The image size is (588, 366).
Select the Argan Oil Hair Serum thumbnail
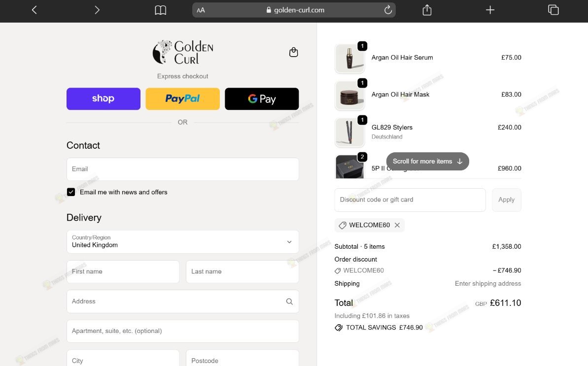pyautogui.click(x=349, y=58)
